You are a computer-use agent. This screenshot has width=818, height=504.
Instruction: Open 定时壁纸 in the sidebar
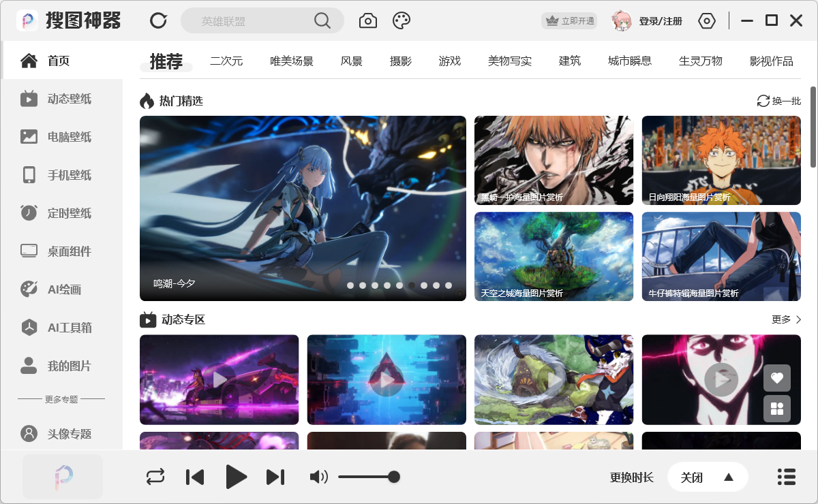61,213
